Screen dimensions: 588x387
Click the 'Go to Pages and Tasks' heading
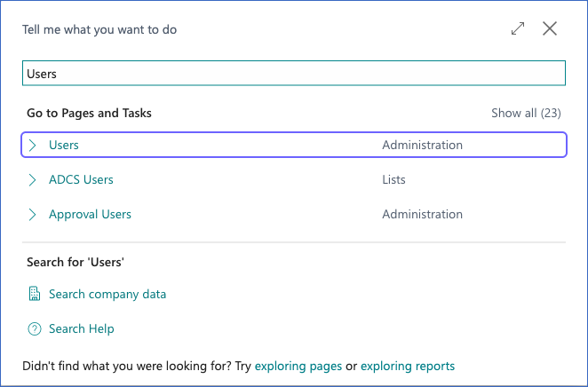point(89,113)
